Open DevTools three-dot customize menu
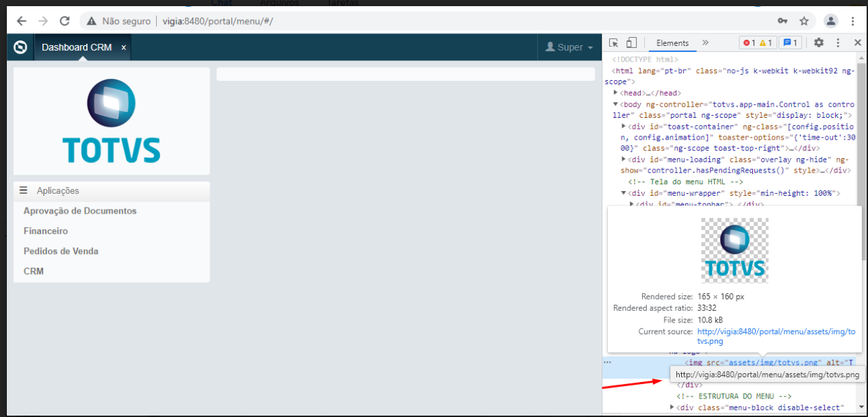Screen dimensions: 868x417 point(837,43)
